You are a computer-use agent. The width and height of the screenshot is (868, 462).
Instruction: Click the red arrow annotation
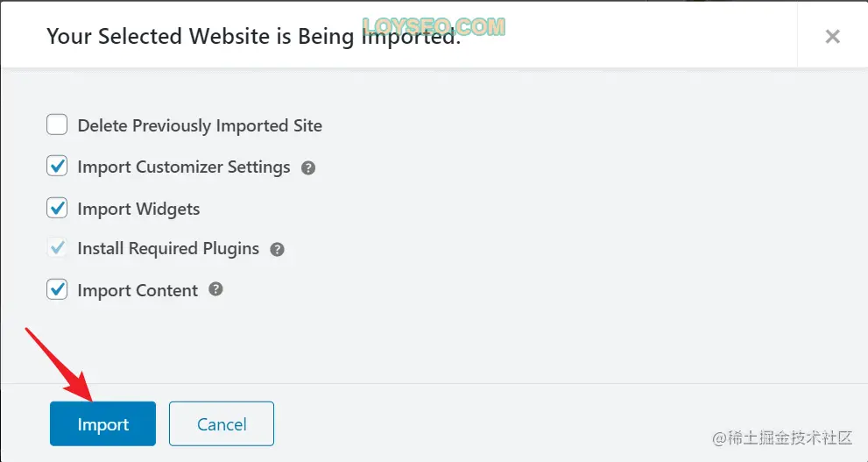pyautogui.click(x=59, y=365)
